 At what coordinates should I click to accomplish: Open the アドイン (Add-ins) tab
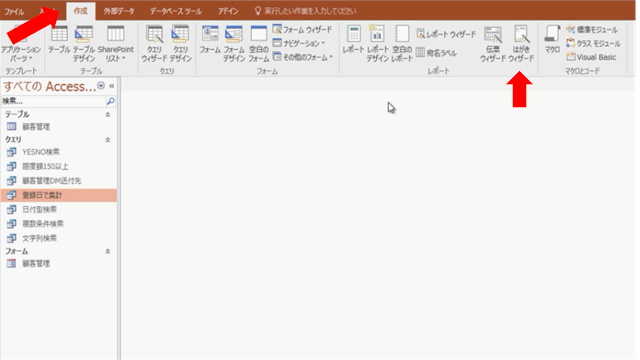(228, 11)
